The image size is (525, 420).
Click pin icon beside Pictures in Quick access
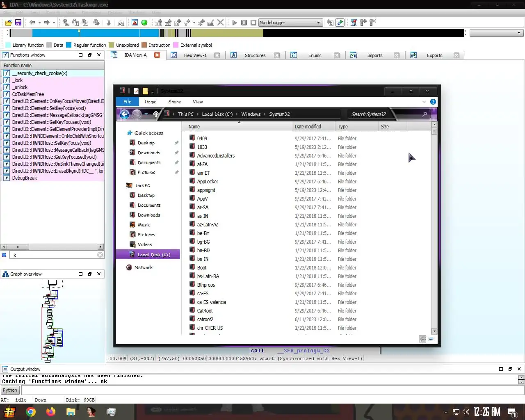(x=176, y=172)
